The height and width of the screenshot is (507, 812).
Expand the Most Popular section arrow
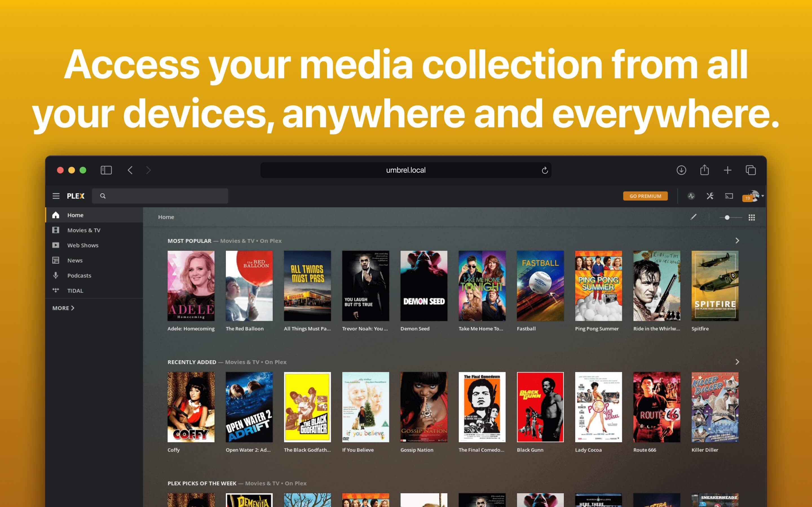click(x=738, y=240)
